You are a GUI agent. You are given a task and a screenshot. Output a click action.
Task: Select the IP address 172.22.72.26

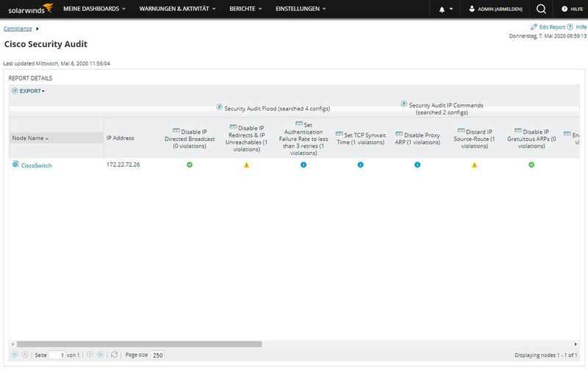[123, 165]
